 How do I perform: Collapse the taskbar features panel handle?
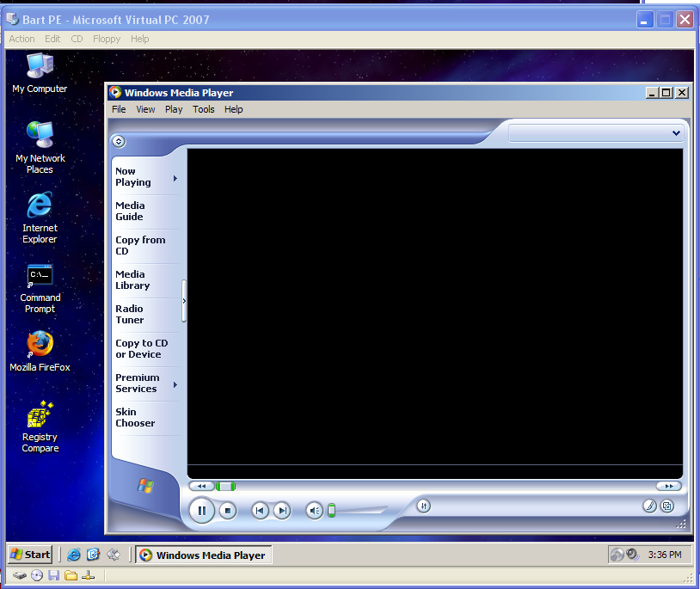tap(184, 300)
